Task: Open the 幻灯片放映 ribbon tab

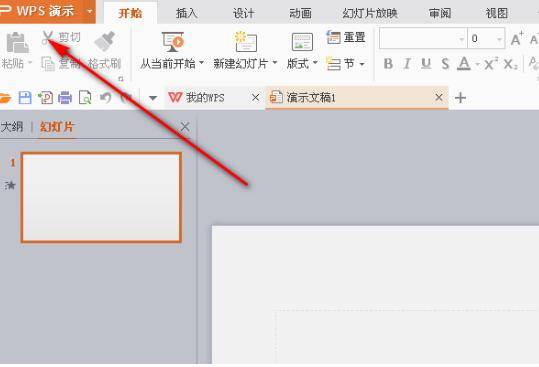Action: coord(370,13)
